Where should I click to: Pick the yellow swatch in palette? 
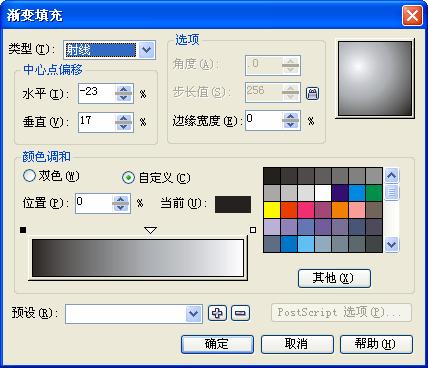click(272, 210)
